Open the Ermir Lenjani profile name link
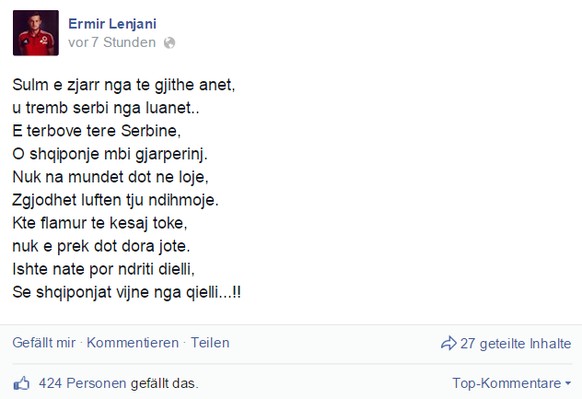This screenshot has height=399, width=582. click(112, 24)
